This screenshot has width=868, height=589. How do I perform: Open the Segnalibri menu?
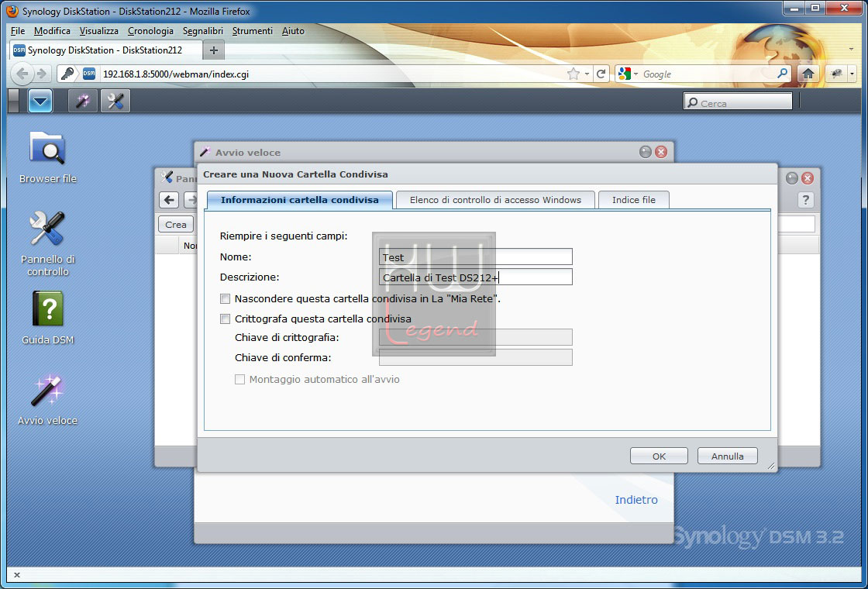[203, 31]
